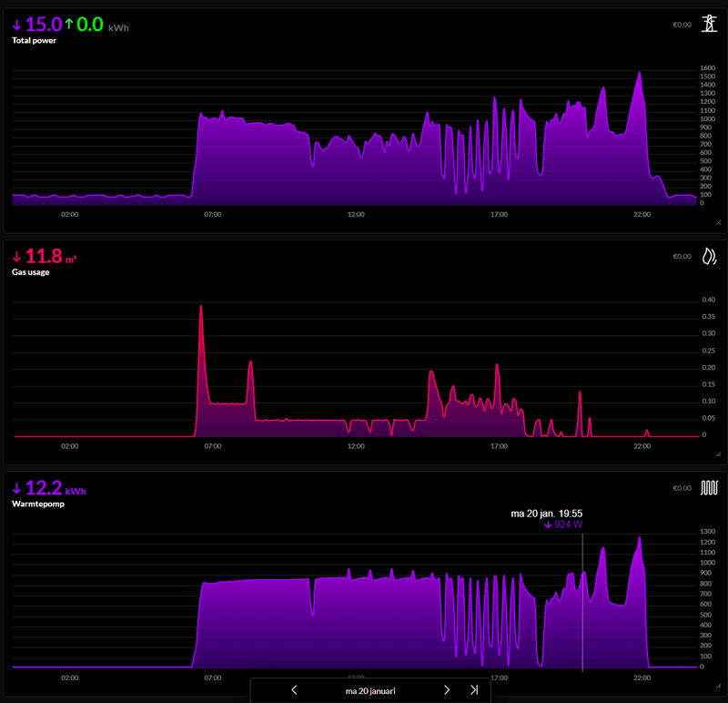
Task: Click the 02:00 label on Gas usage chart
Action: point(70,446)
